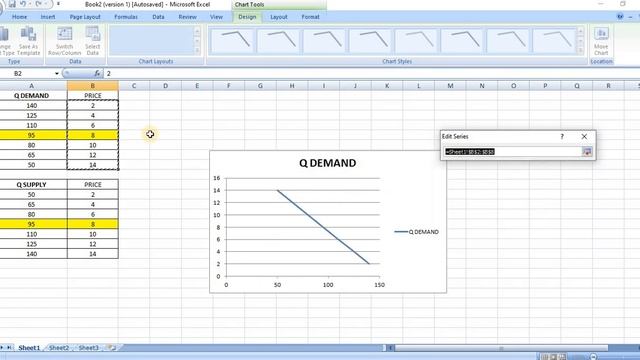Select the fifth chart style thumbnail

click(416, 41)
